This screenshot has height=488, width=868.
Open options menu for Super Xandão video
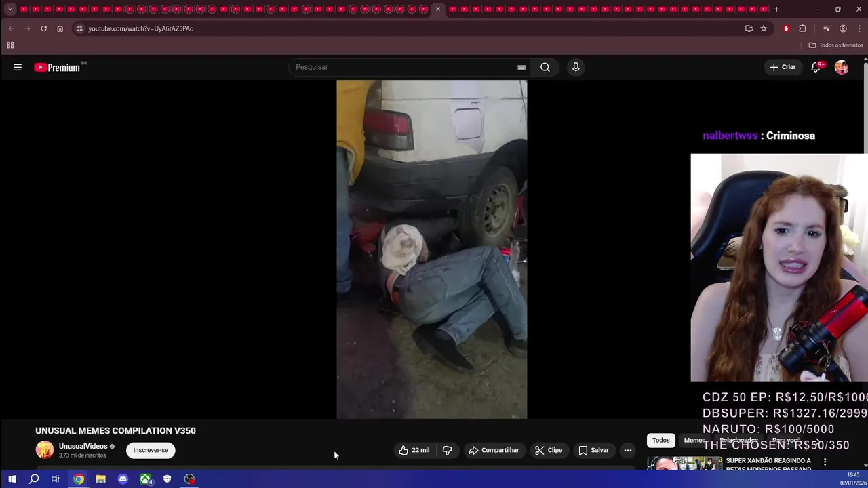point(825,462)
